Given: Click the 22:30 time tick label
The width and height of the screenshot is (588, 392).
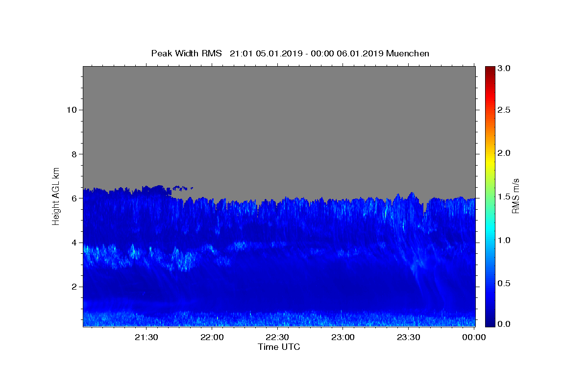Looking at the screenshot, I should point(277,338).
